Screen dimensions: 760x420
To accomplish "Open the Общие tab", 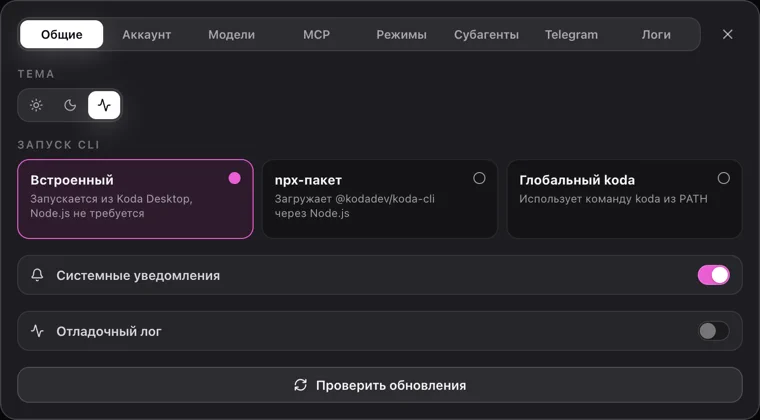I will pyautogui.click(x=62, y=34).
